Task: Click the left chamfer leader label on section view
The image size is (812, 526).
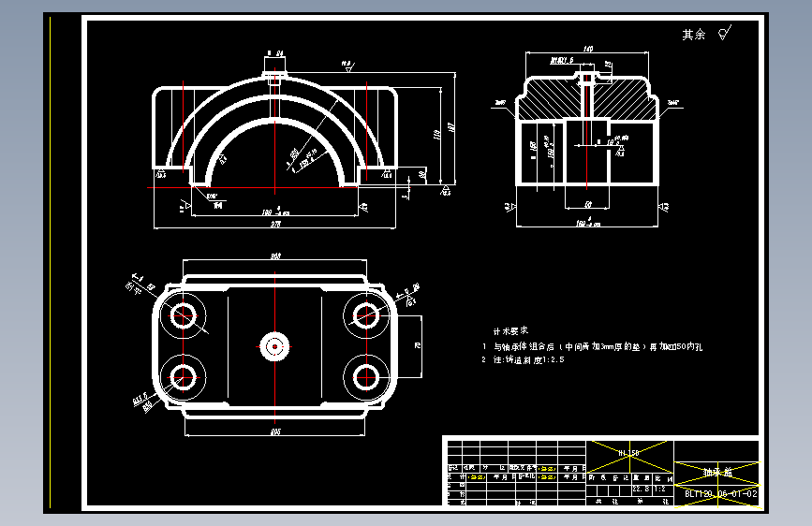Action: point(500,103)
